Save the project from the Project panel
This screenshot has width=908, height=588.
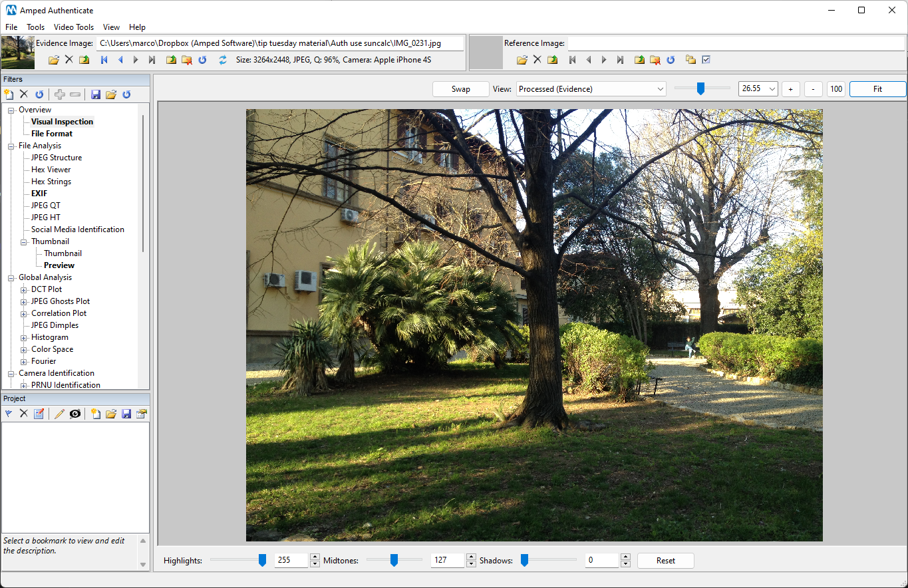[x=126, y=413]
